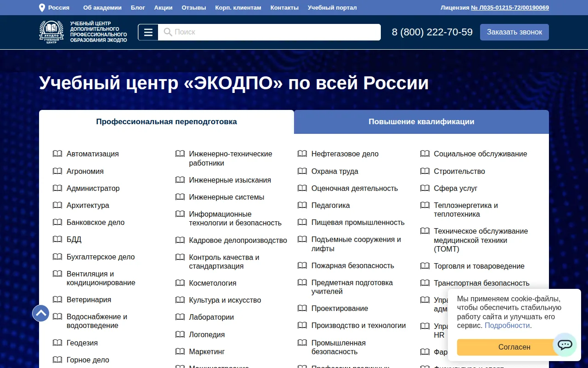
Task: Click book icon beside Педагогика
Action: 302,205
